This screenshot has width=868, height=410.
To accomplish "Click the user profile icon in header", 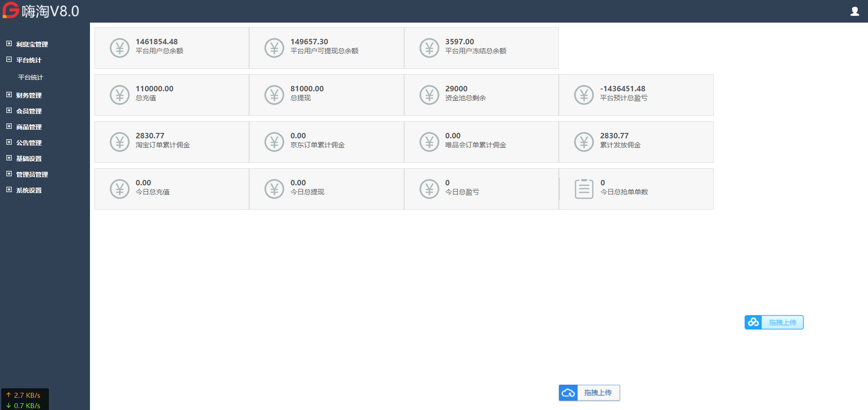I will (x=854, y=11).
